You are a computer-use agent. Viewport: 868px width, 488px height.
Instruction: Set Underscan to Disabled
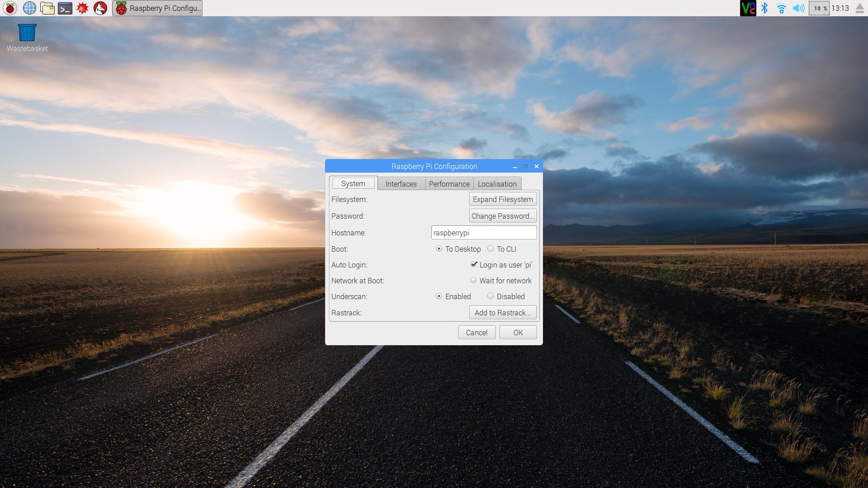pyautogui.click(x=491, y=296)
